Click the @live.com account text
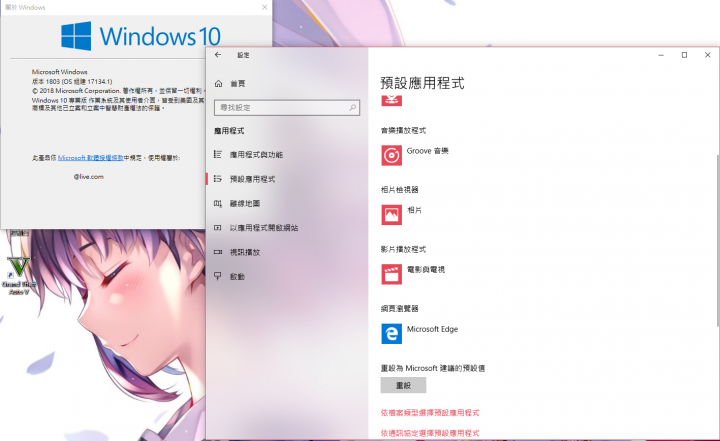This screenshot has height=441, width=720. tap(89, 176)
